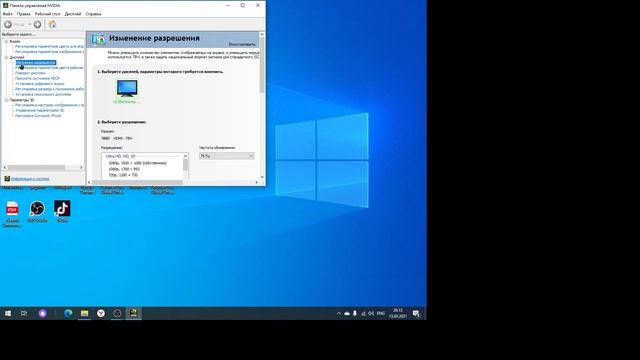Collapse the Параметры 3D tree category
Image resolution: width=640 pixels, height=360 pixels.
click(x=6, y=100)
